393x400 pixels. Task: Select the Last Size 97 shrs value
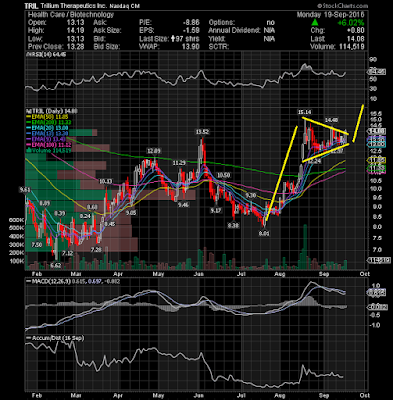coord(185,39)
